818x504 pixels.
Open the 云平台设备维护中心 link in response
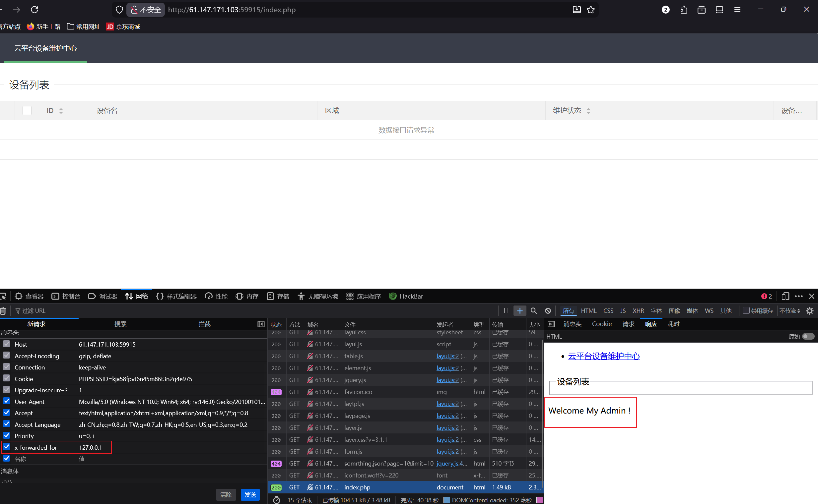point(603,356)
